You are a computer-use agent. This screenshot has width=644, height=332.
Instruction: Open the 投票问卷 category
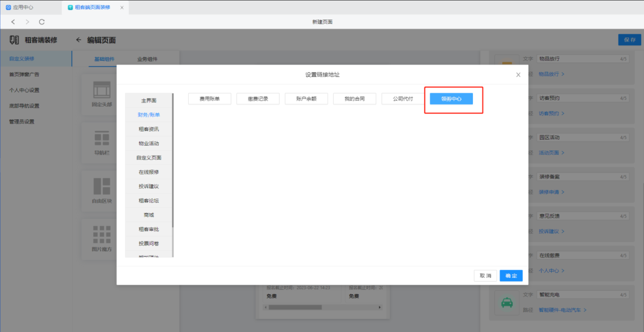(x=149, y=243)
